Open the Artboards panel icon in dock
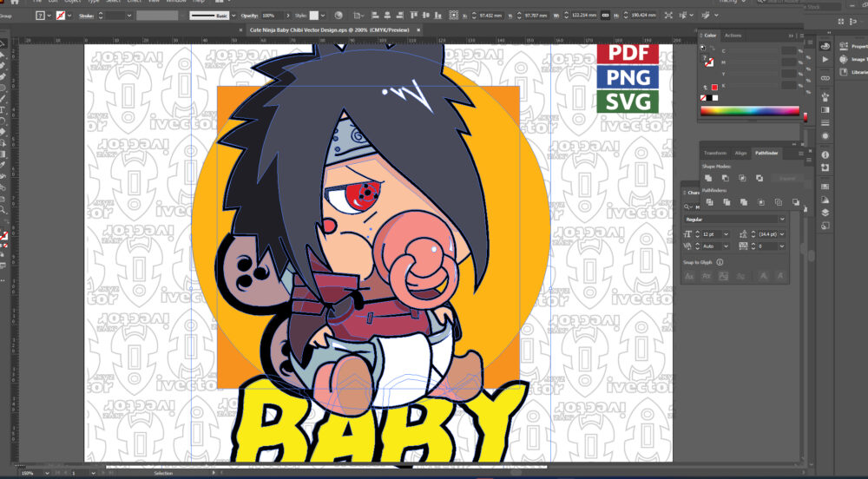This screenshot has width=868, height=479. pos(825,226)
